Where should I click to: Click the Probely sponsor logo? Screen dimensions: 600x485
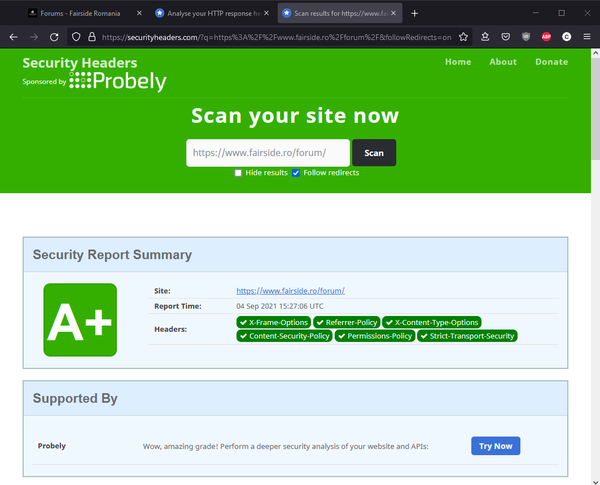(118, 81)
